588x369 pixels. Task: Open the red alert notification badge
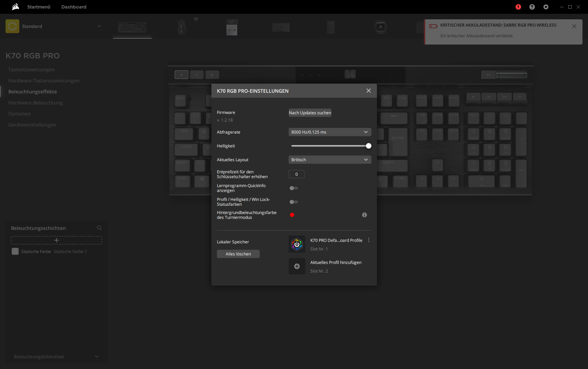[x=518, y=7]
